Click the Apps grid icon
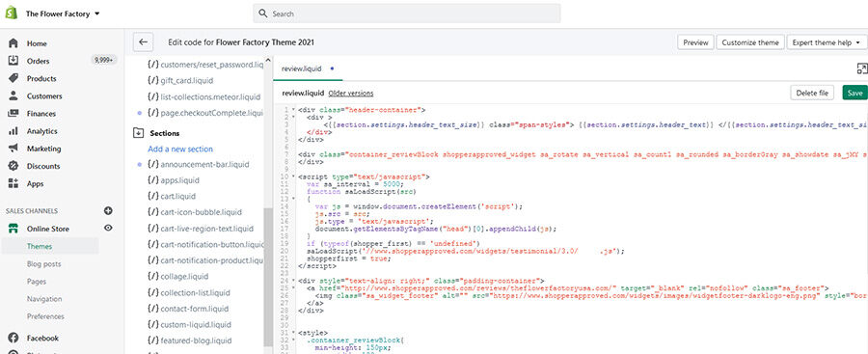This screenshot has width=868, height=354. pyautogui.click(x=14, y=183)
